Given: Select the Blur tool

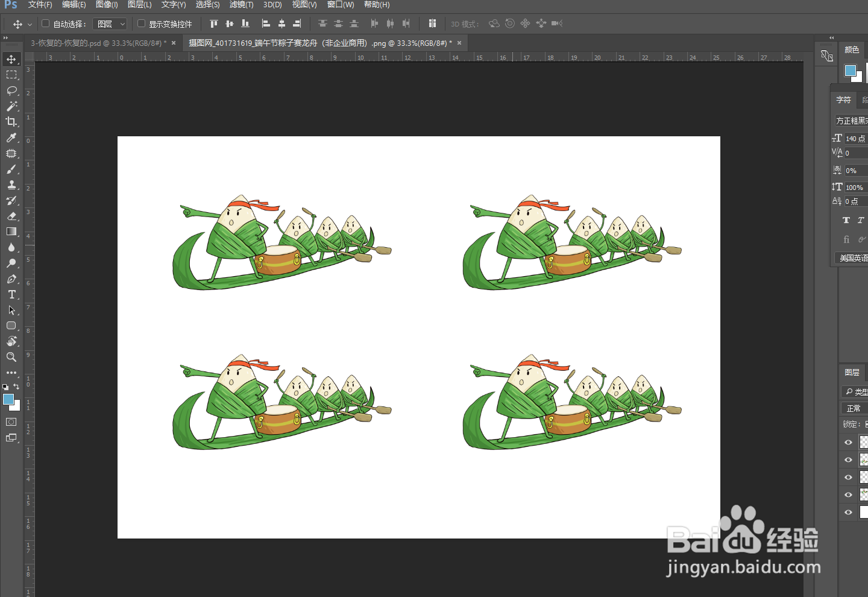Looking at the screenshot, I should tap(11, 247).
